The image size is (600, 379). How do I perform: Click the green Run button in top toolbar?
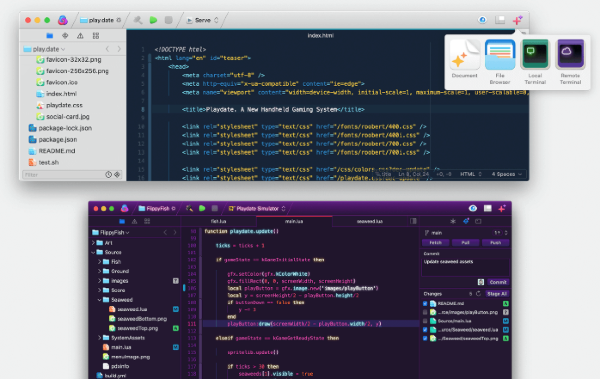click(x=153, y=20)
